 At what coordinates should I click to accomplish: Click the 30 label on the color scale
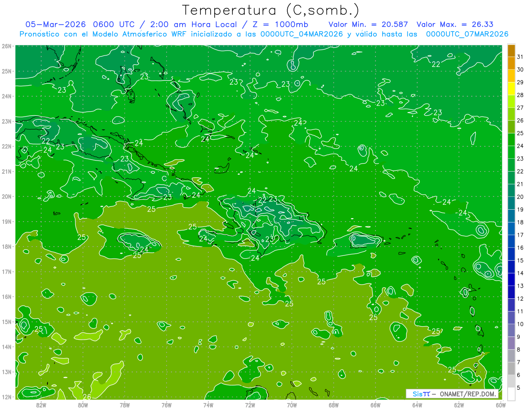point(520,70)
